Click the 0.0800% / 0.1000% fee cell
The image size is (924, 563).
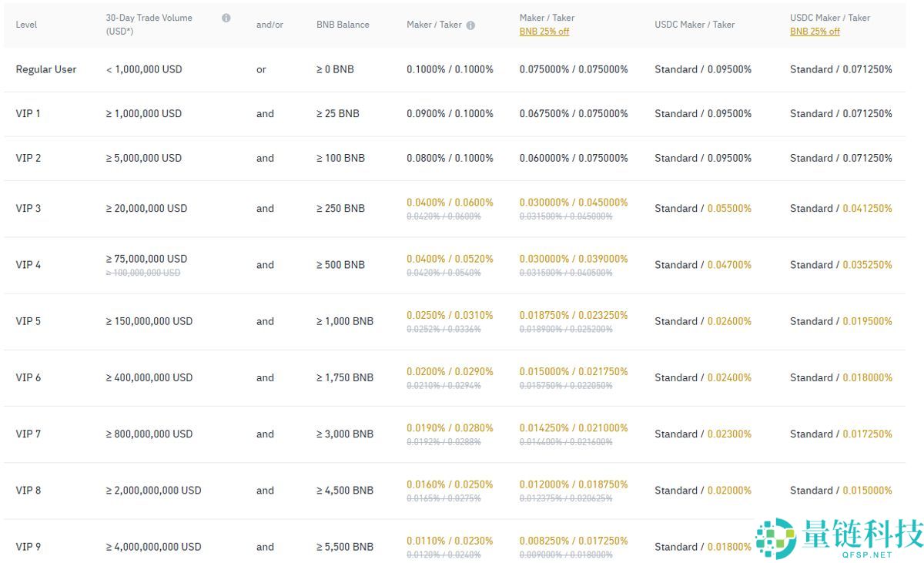coord(450,158)
